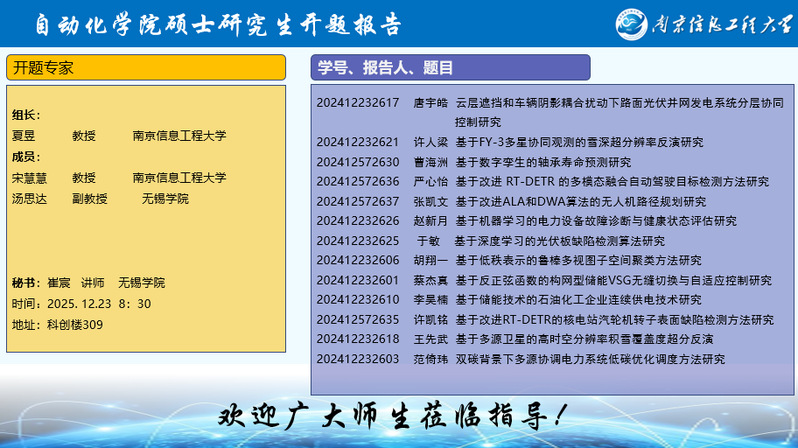Select member 宋慧慧's row

118,178
